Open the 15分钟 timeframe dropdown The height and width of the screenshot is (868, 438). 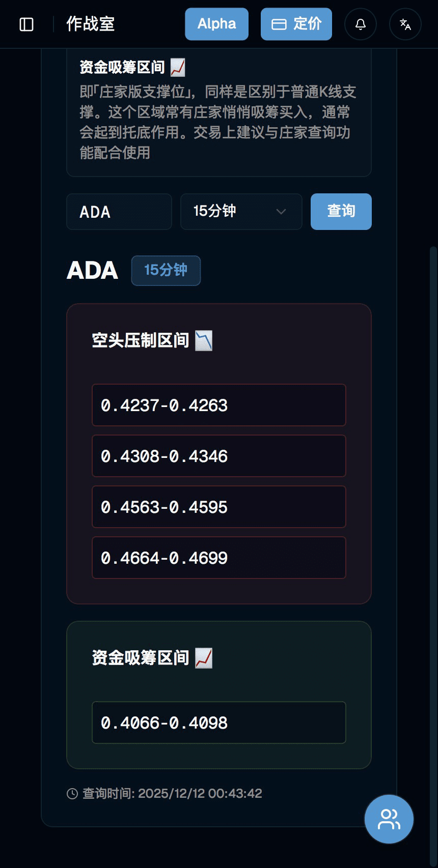tap(241, 212)
